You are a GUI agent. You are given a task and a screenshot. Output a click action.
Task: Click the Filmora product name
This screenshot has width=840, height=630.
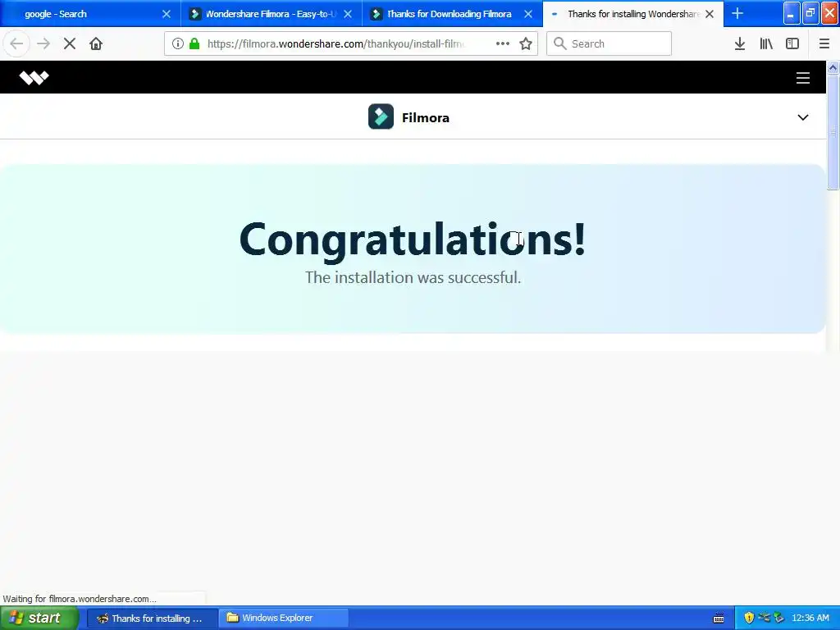coord(426,118)
